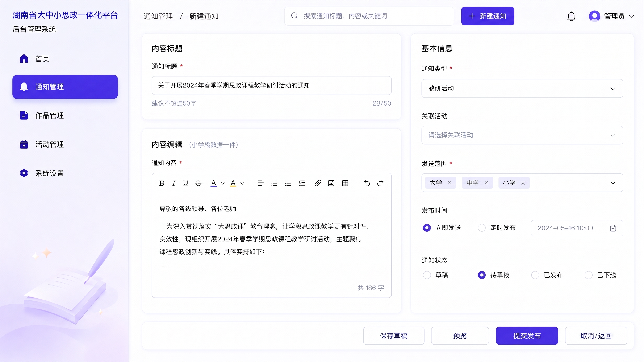This screenshot has width=644, height=362.
Task: Click the search magnifier icon
Action: tap(294, 16)
